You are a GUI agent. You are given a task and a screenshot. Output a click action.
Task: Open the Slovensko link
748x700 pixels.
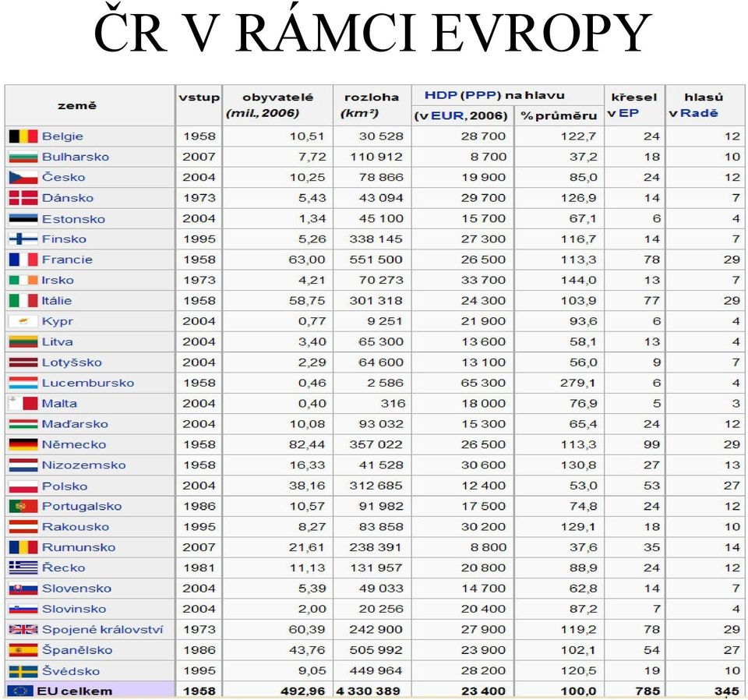click(76, 589)
